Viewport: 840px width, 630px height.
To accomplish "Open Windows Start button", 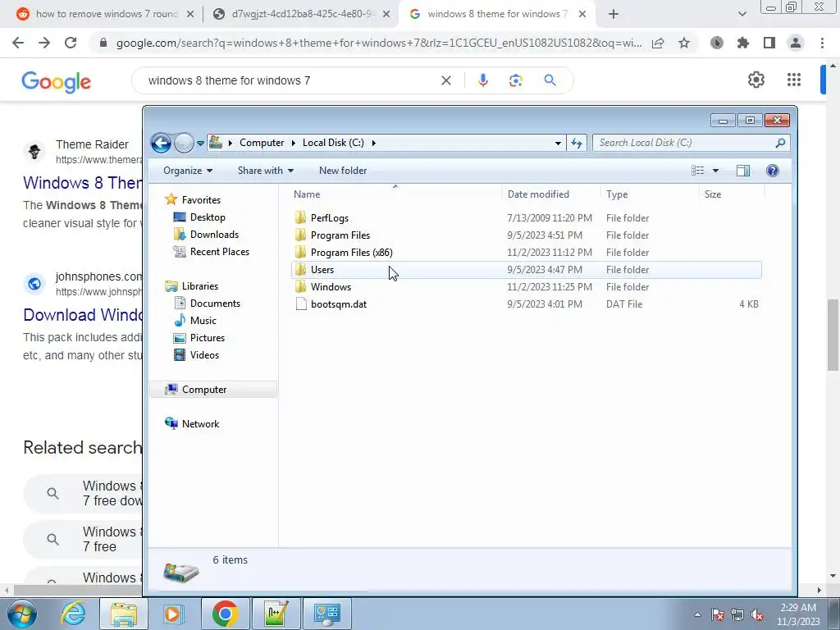I will (x=22, y=614).
